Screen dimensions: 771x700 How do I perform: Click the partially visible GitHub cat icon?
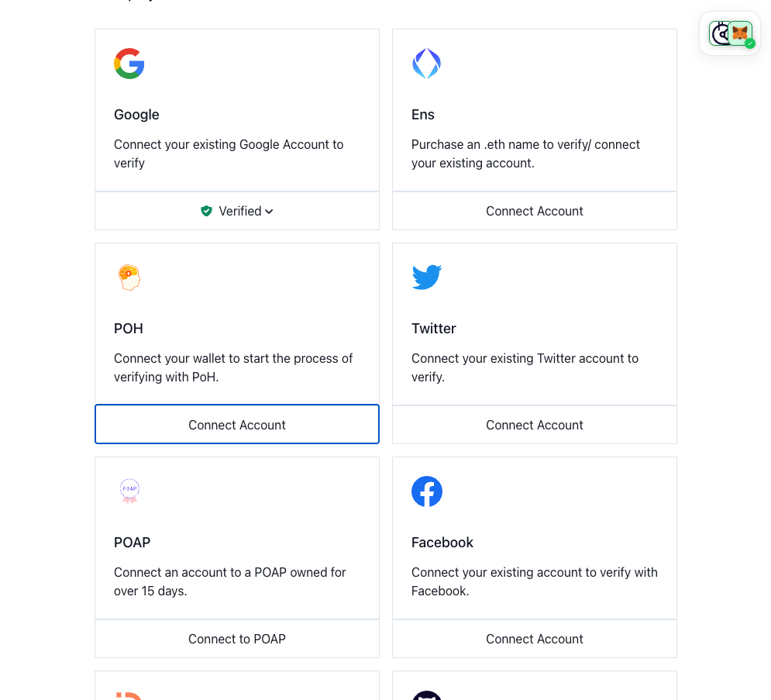point(427,695)
